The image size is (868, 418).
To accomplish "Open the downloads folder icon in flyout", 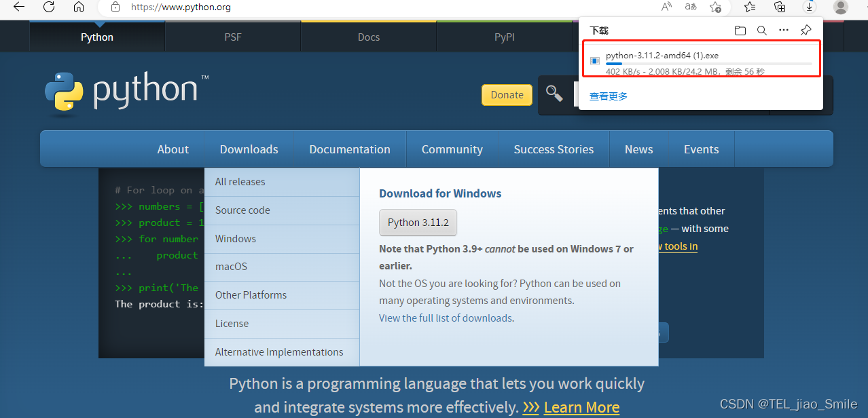I will pyautogui.click(x=740, y=30).
